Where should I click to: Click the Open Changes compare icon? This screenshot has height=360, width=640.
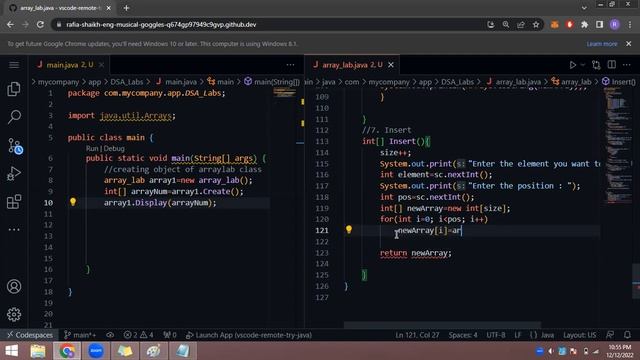pos(596,65)
